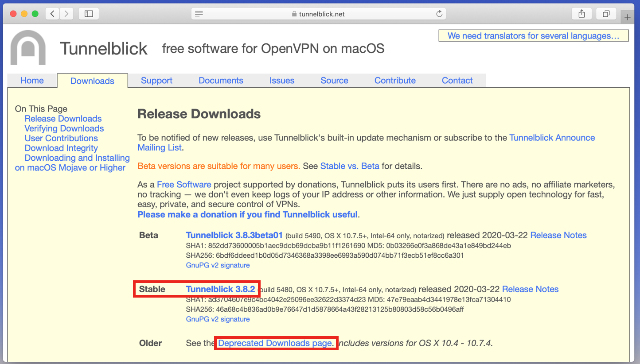The image size is (640, 364).
Task: Open Reader view icon in address bar
Action: 199,14
